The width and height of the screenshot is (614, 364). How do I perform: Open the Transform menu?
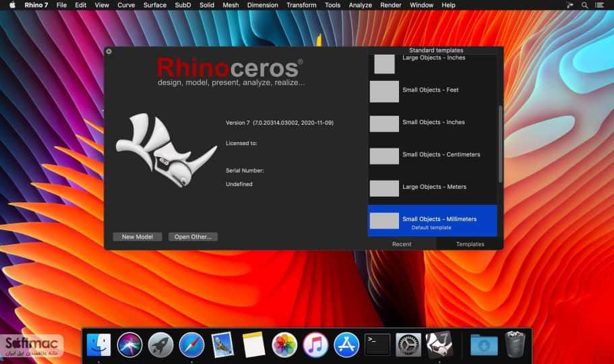tap(301, 5)
